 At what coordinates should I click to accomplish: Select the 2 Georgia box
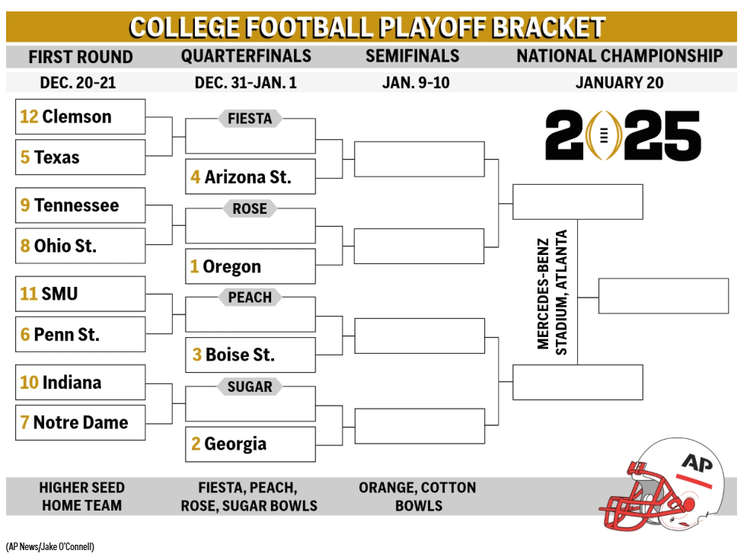pyautogui.click(x=251, y=444)
